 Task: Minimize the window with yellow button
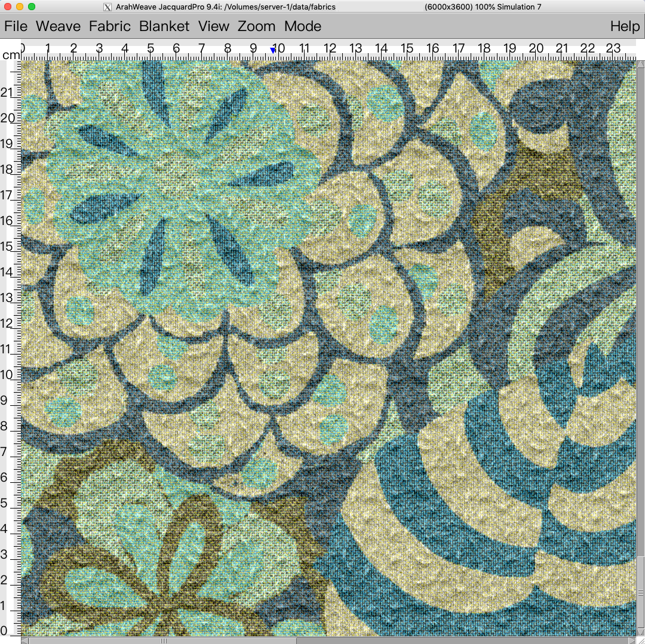point(19,7)
